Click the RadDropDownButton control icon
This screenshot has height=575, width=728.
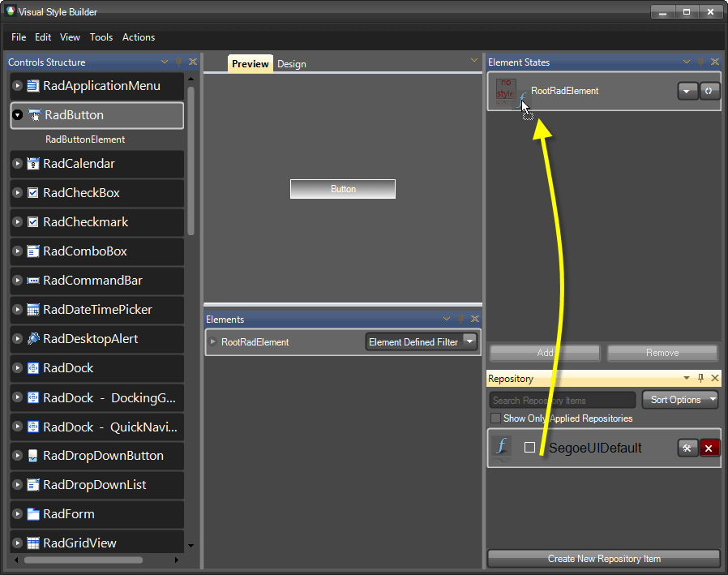click(33, 456)
